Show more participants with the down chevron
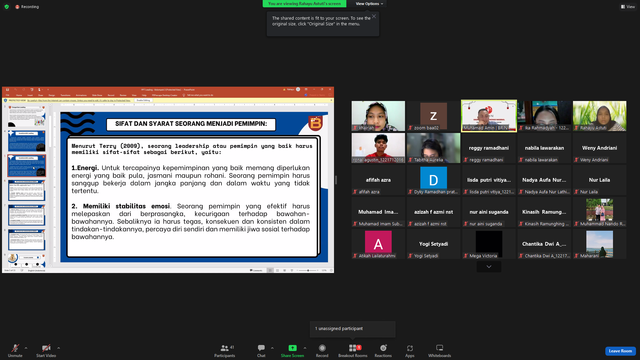Image resolution: width=640 pixels, height=360 pixels. point(489,267)
